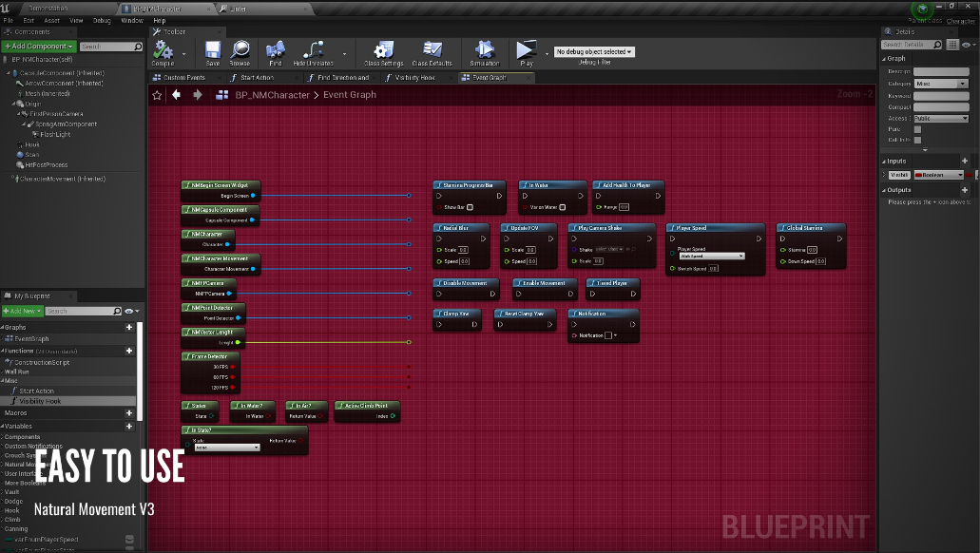This screenshot has height=553, width=980.
Task: Go forward with the graph's right arrow
Action: click(x=198, y=94)
